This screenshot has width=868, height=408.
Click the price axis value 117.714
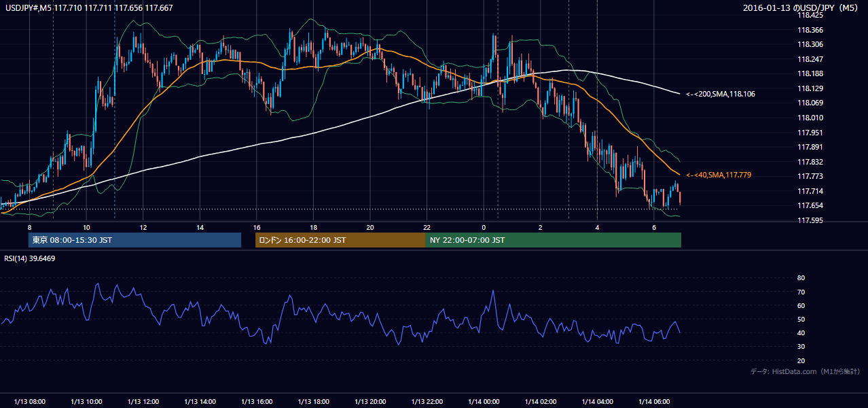click(810, 191)
